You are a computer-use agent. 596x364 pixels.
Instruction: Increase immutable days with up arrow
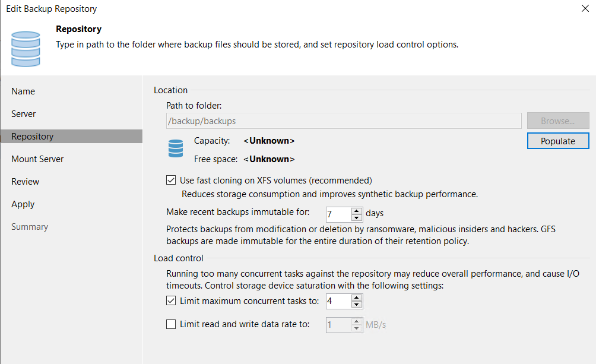356,210
